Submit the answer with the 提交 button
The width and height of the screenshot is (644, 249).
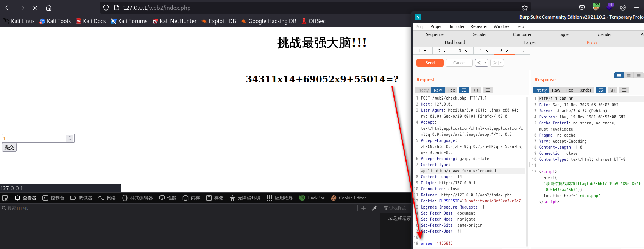pyautogui.click(x=9, y=147)
